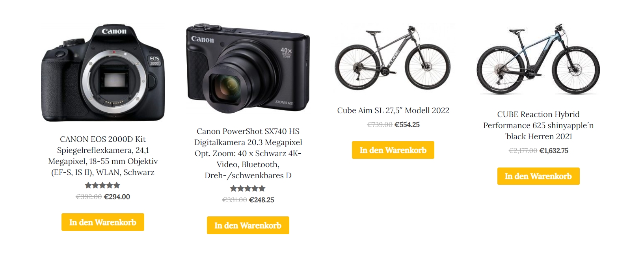Click the star rating under Canon EOS 2000D
The height and width of the screenshot is (255, 644).
(102, 185)
